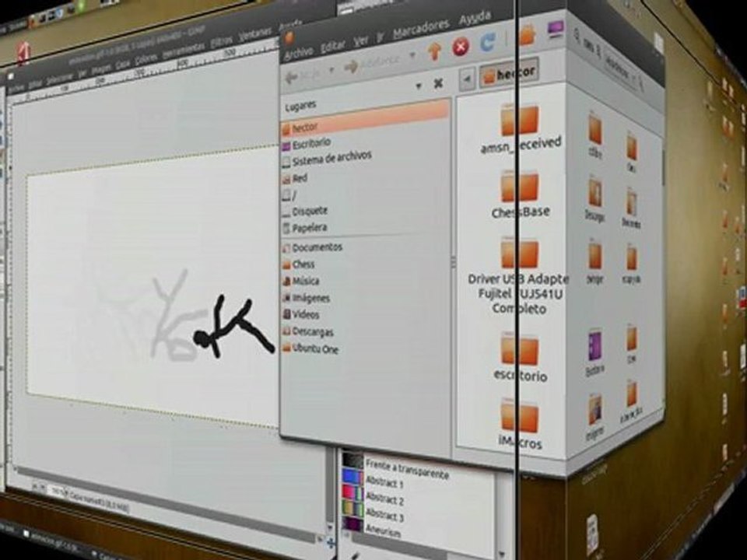The height and width of the screenshot is (560, 747).
Task: Click the hector path bar button
Action: coord(509,74)
